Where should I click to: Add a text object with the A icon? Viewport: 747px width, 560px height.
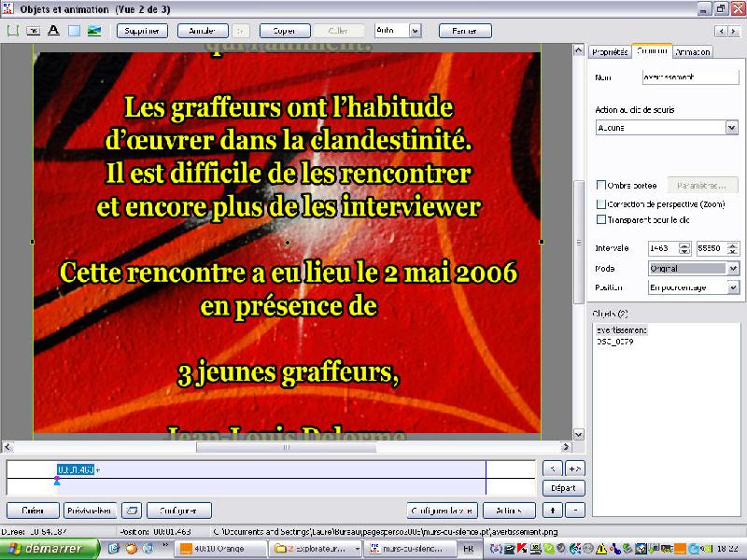tap(53, 31)
